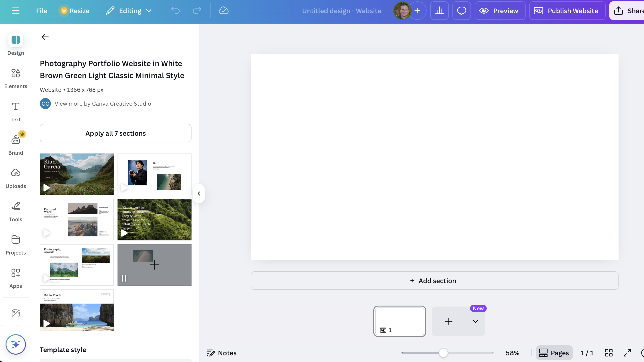Open the Elements panel tab

pyautogui.click(x=15, y=79)
